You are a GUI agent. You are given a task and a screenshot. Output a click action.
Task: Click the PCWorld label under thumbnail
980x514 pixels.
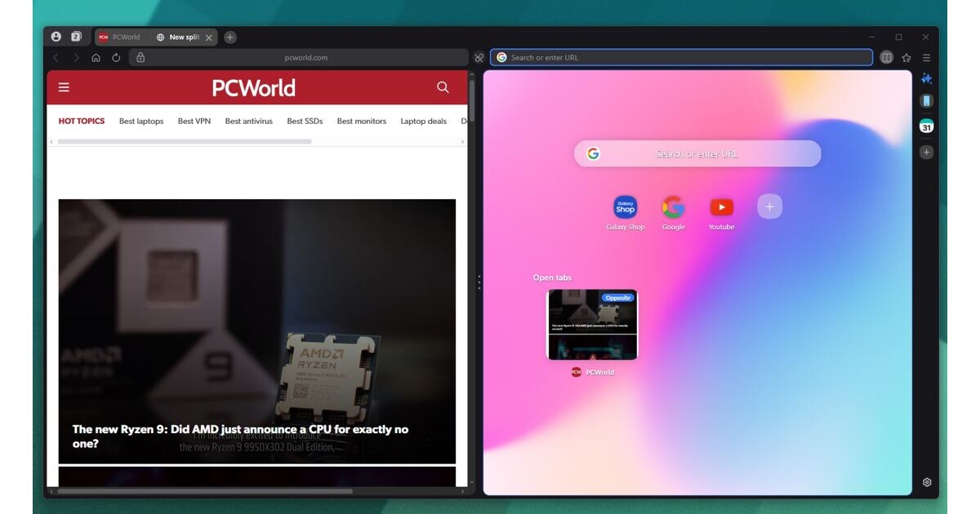click(599, 372)
